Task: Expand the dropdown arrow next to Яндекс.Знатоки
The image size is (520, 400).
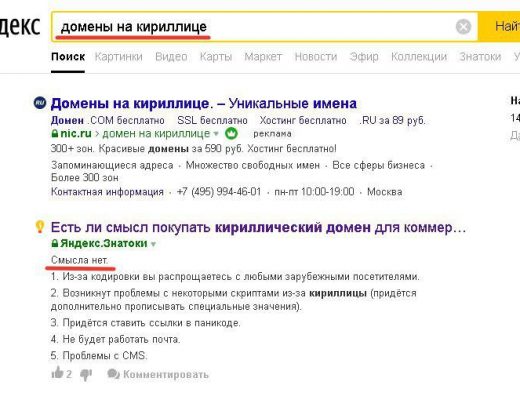Action: click(153, 244)
